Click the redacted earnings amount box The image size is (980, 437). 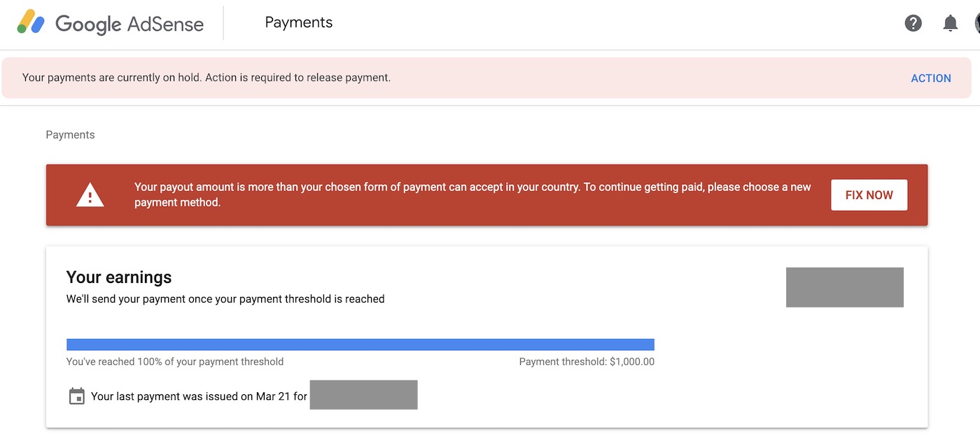click(845, 287)
